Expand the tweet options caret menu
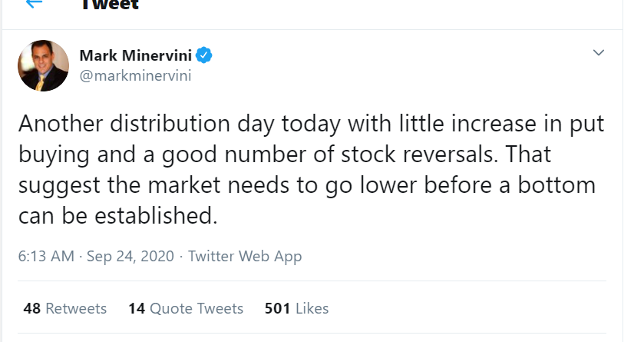Screen dimensions: 644x342 (599, 53)
